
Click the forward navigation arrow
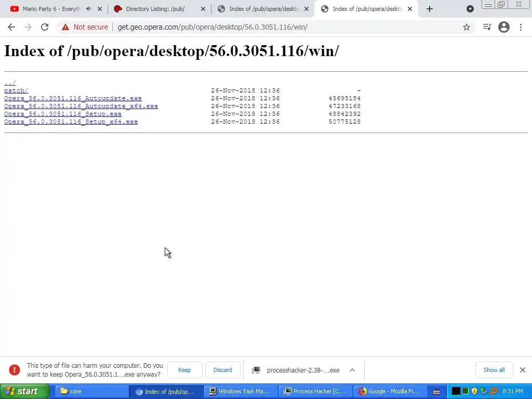click(x=28, y=27)
